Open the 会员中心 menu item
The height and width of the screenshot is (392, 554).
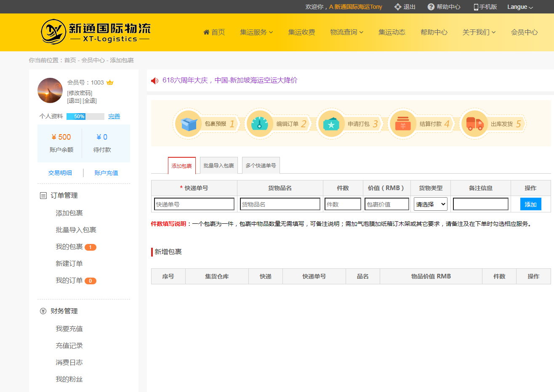tap(524, 32)
